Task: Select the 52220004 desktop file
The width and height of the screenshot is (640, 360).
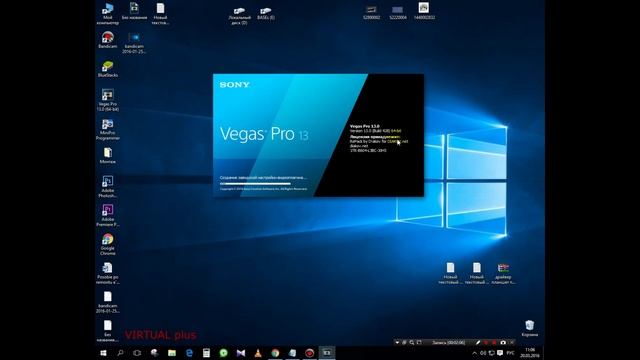Action: point(398,13)
